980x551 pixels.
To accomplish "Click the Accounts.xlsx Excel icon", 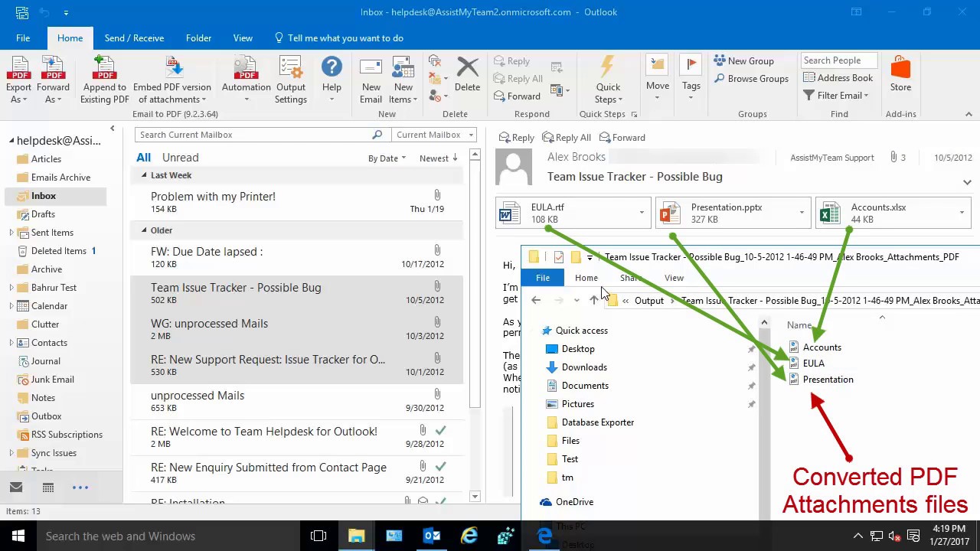I will 829,213.
